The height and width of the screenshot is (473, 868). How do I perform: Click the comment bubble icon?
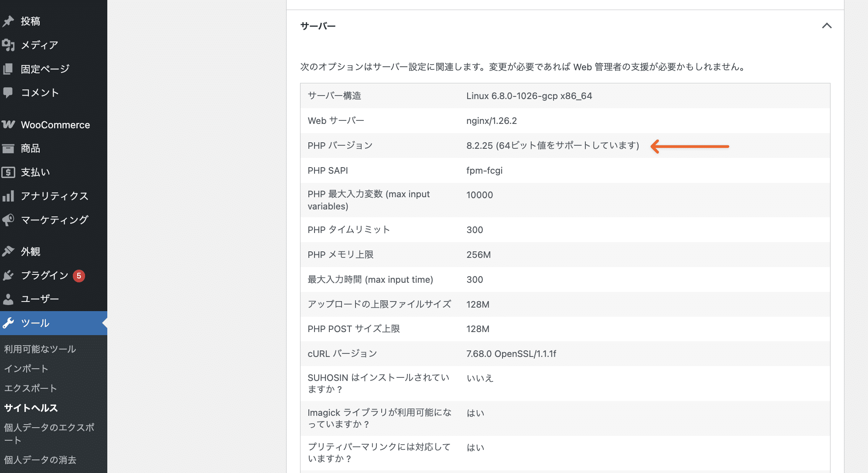point(8,93)
